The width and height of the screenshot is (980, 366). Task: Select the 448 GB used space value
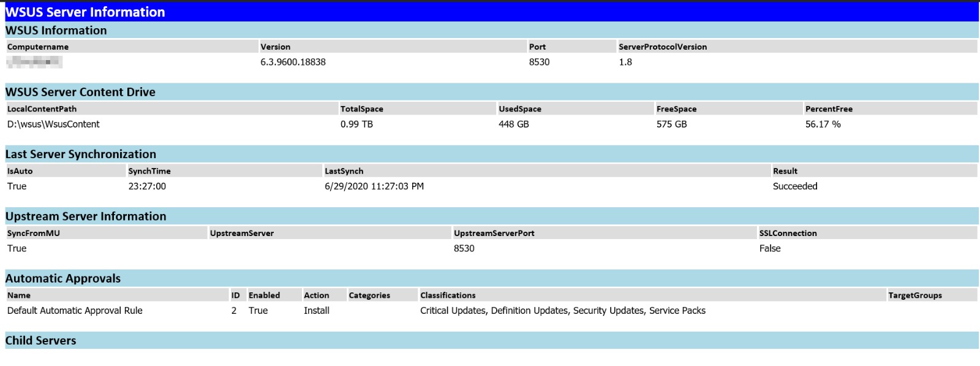513,124
